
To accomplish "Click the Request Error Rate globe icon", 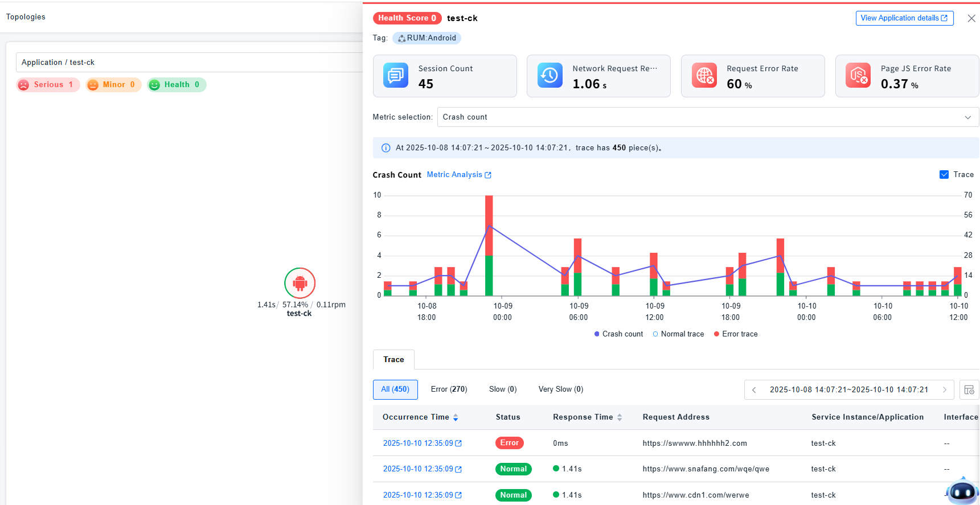I will click(x=704, y=75).
